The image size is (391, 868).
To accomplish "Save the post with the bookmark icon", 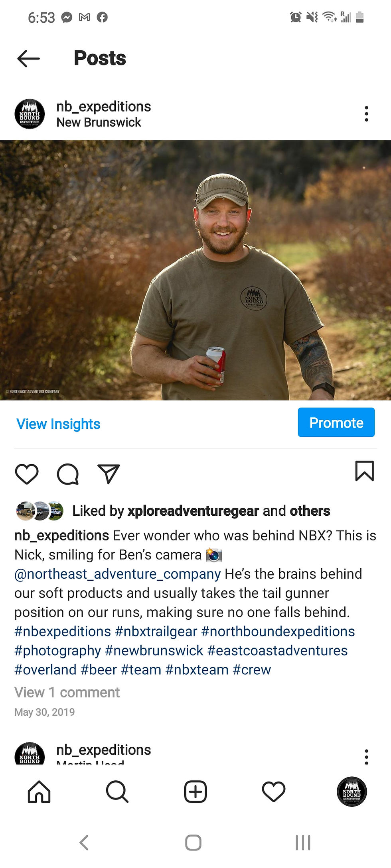I will 364,471.
